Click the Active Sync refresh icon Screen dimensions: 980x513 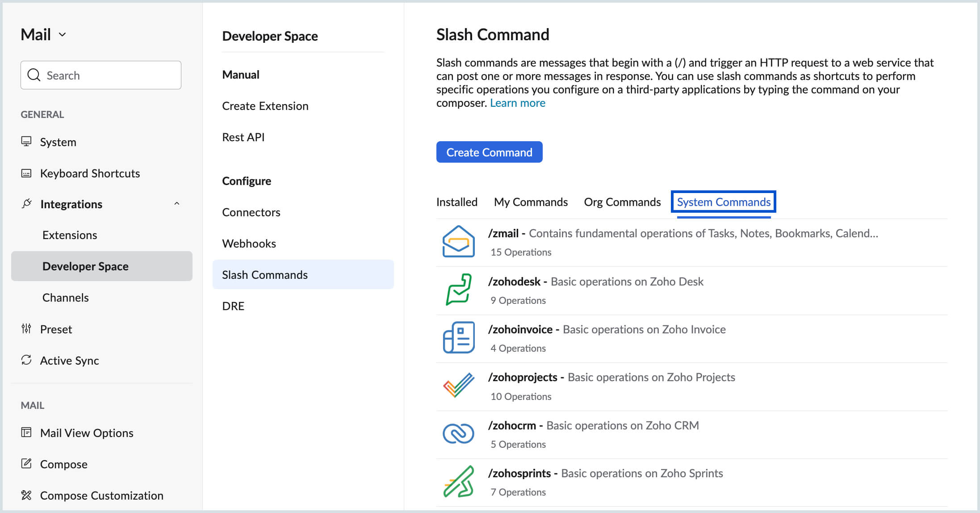coord(26,360)
